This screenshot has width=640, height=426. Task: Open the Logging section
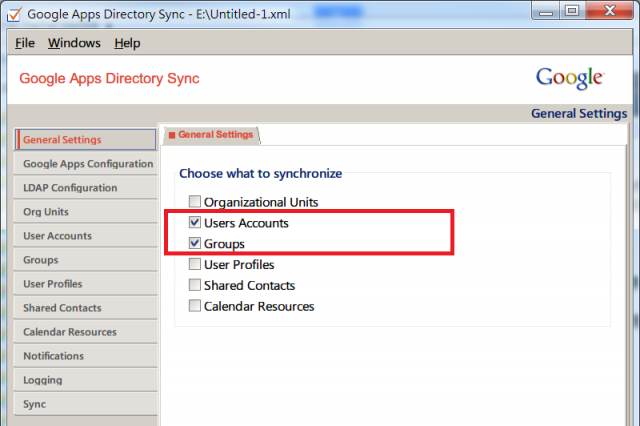(85, 380)
